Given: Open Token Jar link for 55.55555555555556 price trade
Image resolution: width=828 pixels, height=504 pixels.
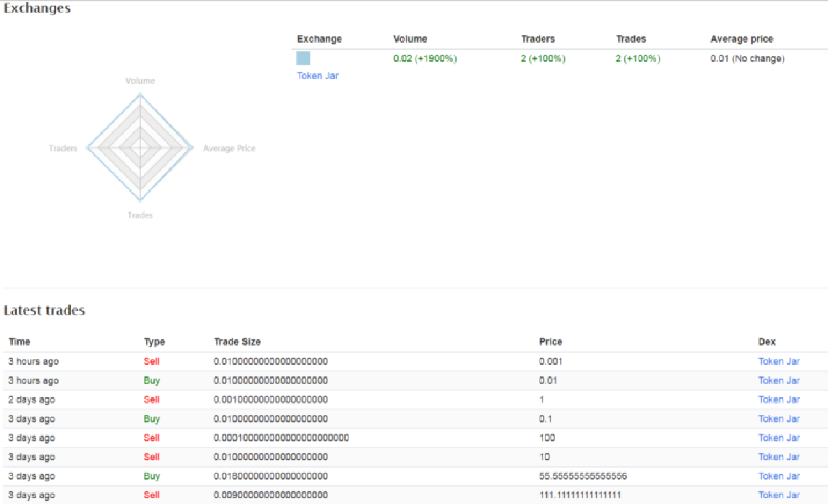Looking at the screenshot, I should [778, 476].
